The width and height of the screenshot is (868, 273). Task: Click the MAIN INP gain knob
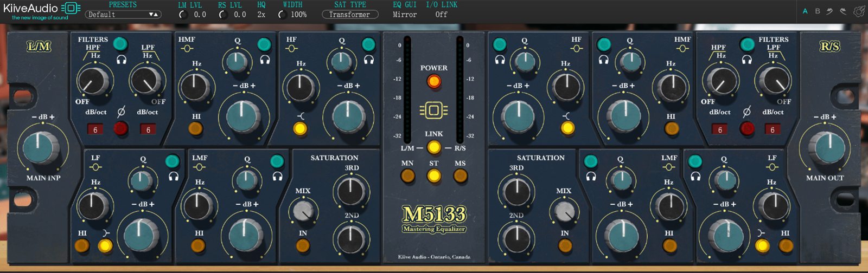tap(39, 147)
